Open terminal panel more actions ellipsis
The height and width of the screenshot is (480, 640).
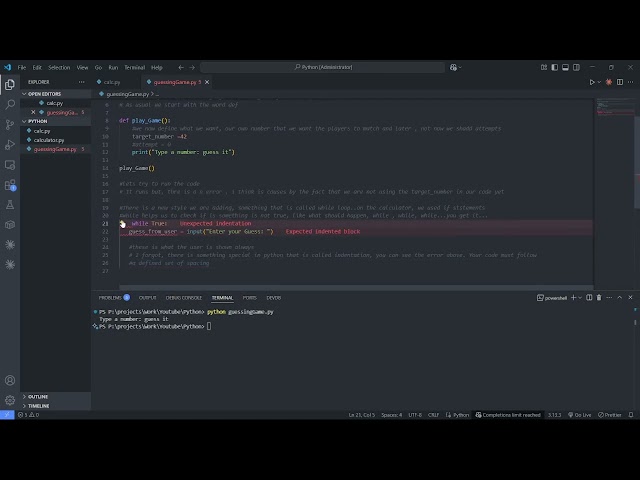(x=609, y=298)
